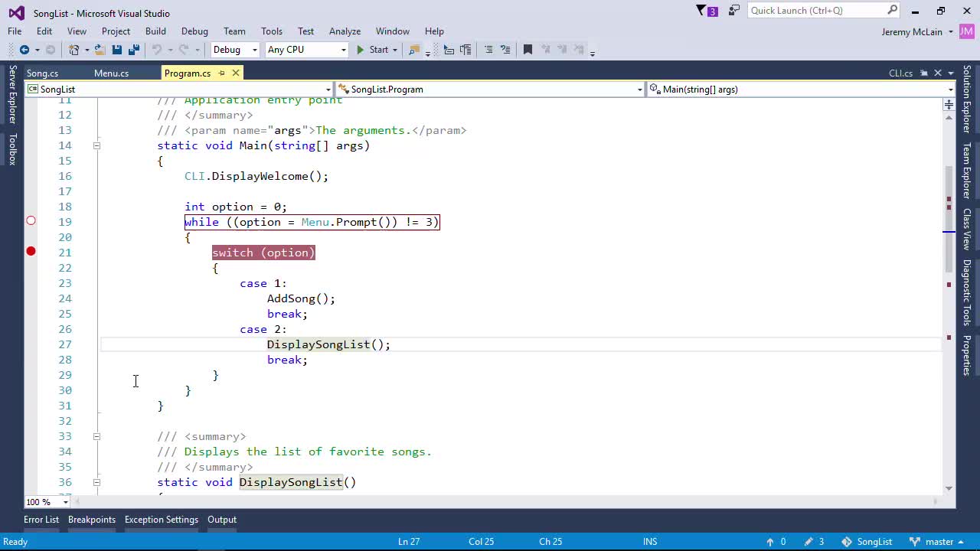Open the Exception Settings panel
The image size is (980, 551).
coord(161,520)
